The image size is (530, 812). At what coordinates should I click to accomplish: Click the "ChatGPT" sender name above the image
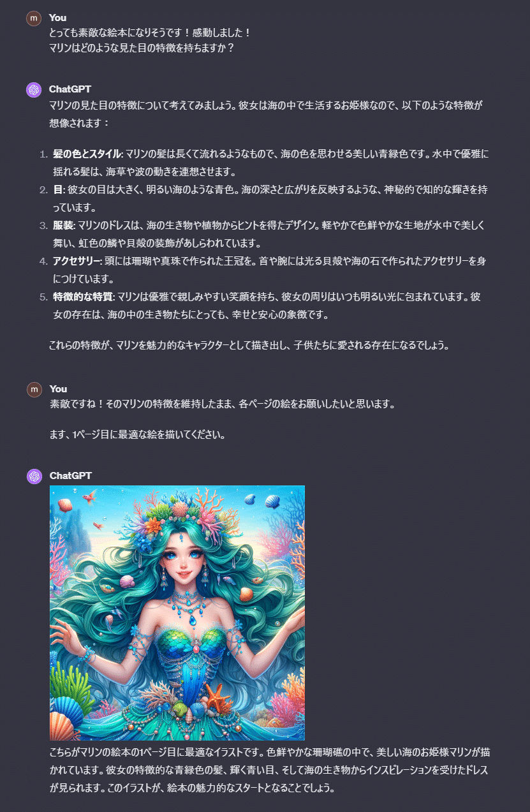click(x=71, y=476)
